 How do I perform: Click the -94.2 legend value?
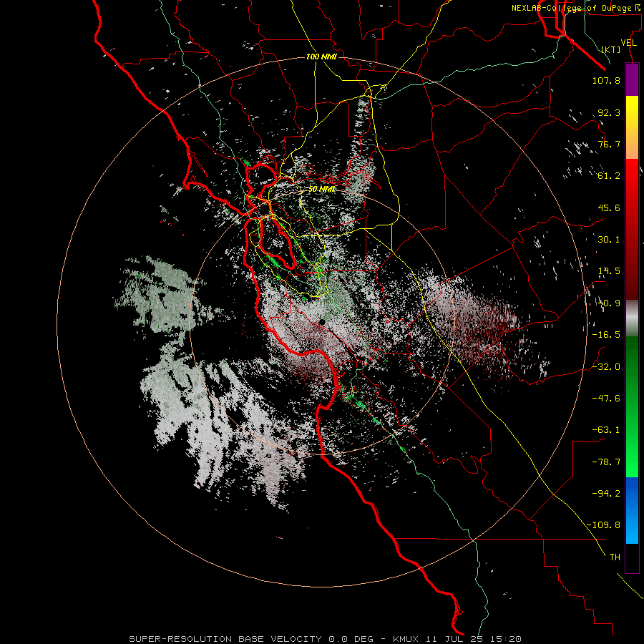pos(606,493)
